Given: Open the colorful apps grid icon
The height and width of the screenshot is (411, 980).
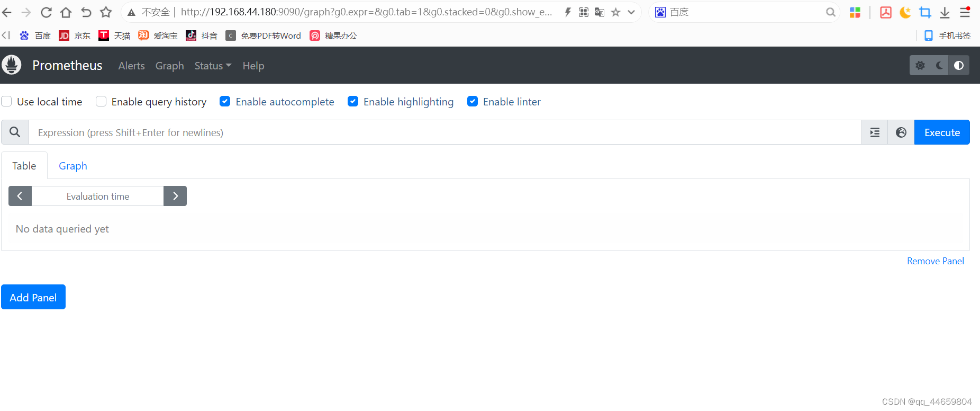Looking at the screenshot, I should (855, 12).
